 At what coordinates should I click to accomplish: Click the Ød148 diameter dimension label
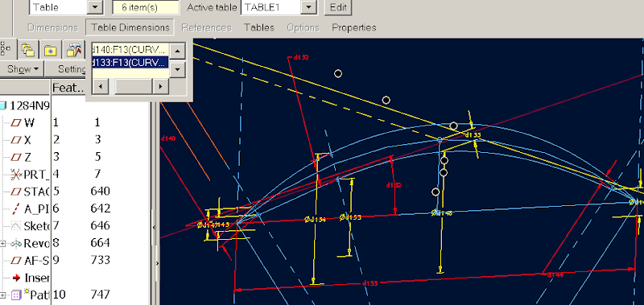tap(441, 212)
